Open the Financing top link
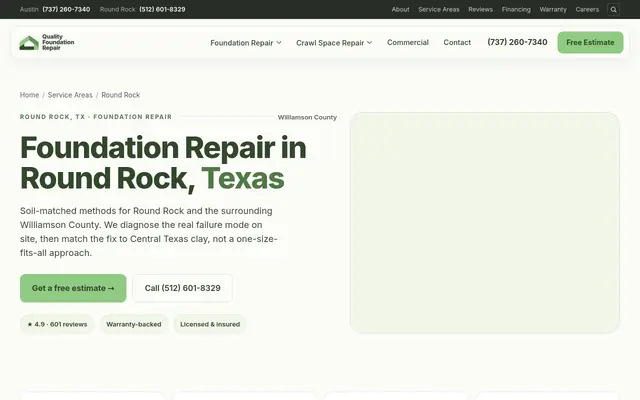 point(516,9)
